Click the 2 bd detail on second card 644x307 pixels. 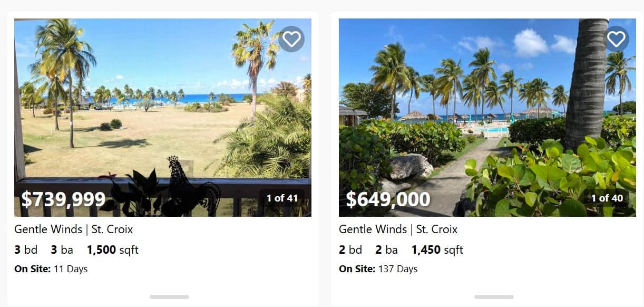(350, 250)
